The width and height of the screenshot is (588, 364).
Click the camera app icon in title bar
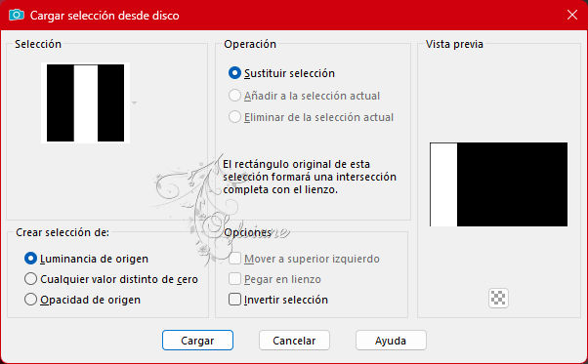pos(17,15)
